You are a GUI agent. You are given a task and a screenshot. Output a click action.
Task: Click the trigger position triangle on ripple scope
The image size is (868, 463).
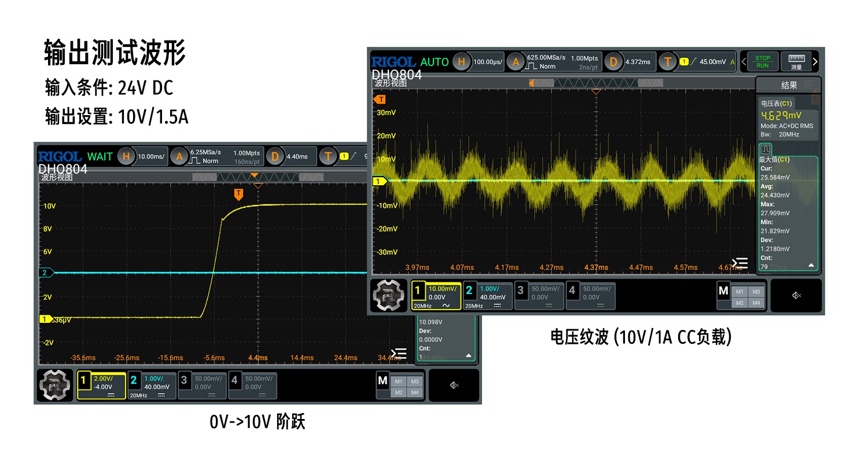pyautogui.click(x=595, y=91)
